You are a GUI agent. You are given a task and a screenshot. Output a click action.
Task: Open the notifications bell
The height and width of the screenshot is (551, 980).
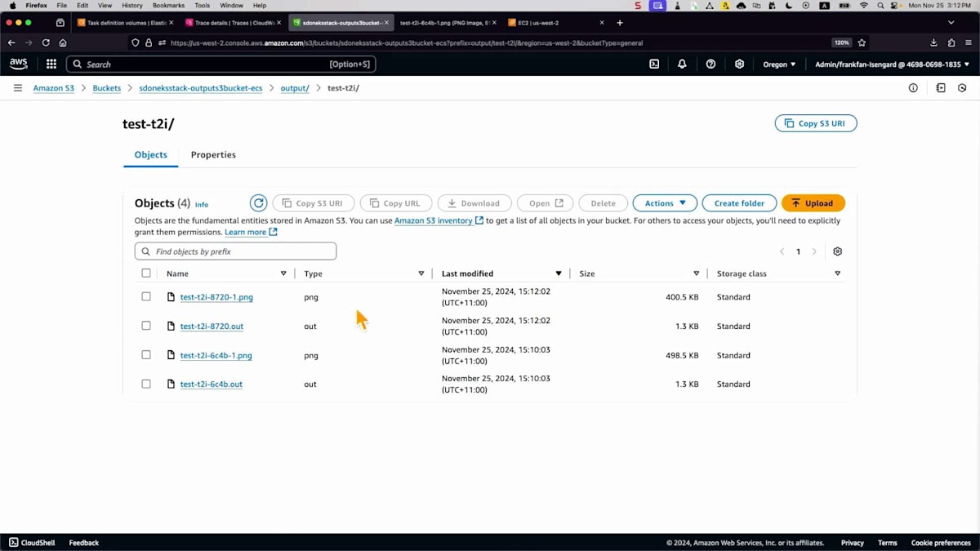point(682,64)
